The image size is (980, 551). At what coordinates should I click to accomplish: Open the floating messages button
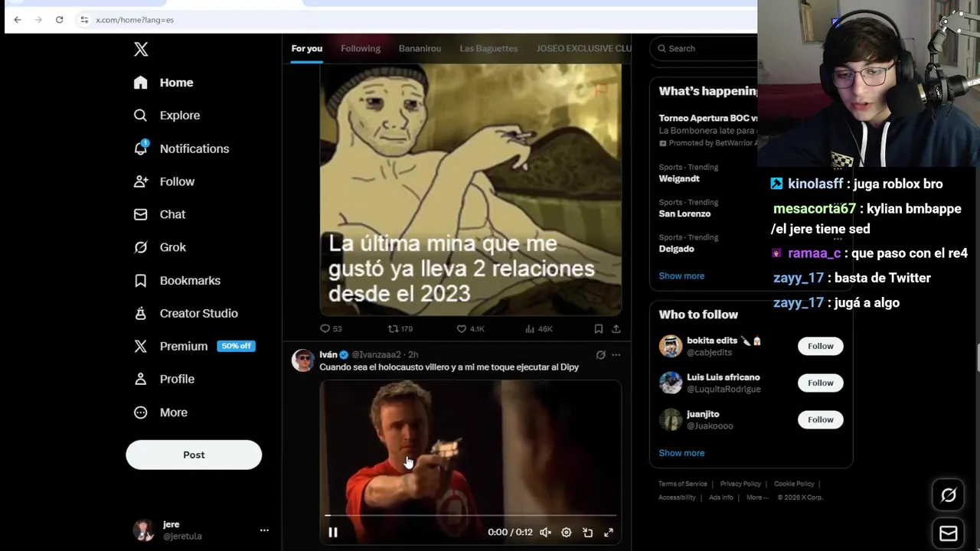(949, 533)
